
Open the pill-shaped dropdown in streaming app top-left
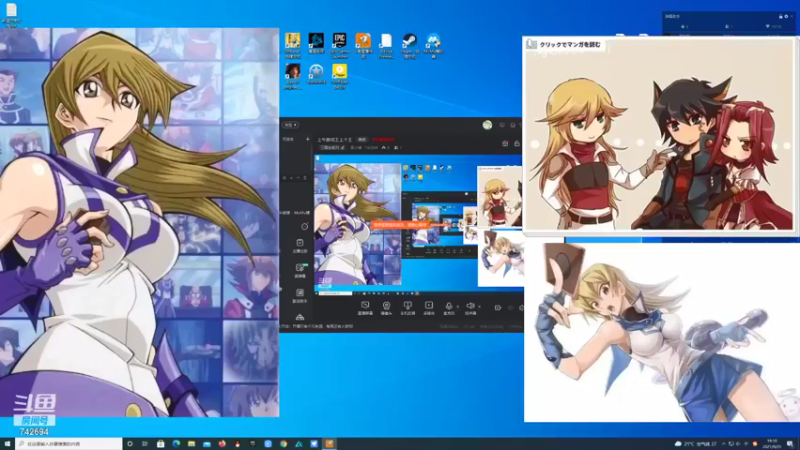(x=290, y=125)
